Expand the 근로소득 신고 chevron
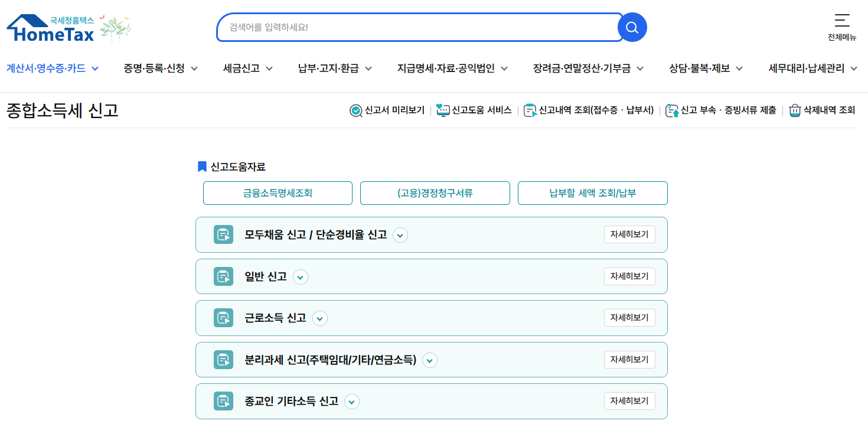 (x=320, y=318)
